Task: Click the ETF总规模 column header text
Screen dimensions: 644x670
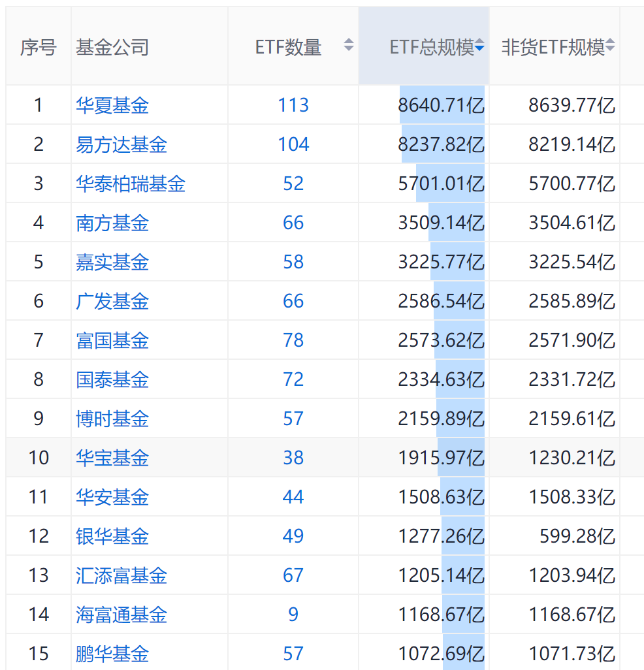Action: click(432, 47)
